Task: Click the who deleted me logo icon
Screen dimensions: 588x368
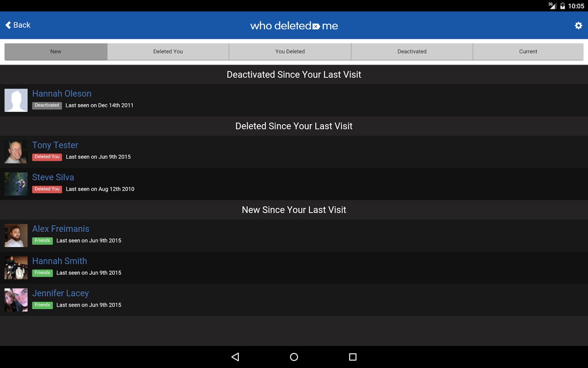Action: click(315, 26)
